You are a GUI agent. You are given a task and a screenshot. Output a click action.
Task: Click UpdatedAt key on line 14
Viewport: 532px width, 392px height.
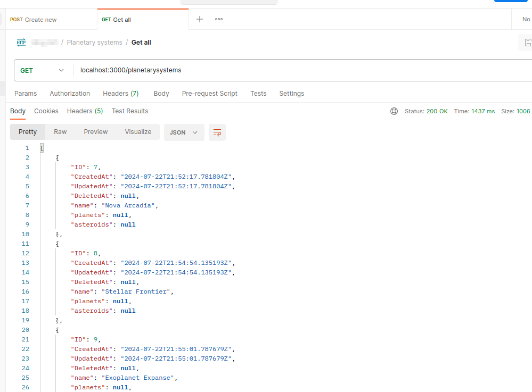click(92, 272)
